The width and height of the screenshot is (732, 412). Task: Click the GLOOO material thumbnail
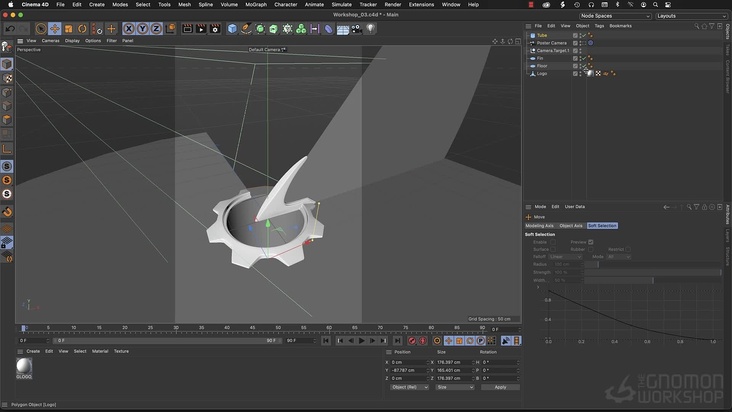pos(23,367)
